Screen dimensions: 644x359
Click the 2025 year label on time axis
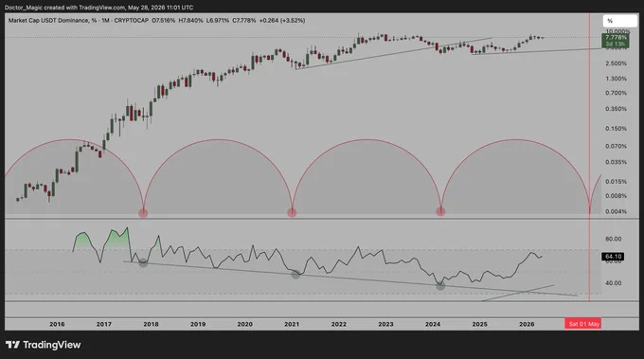(480, 324)
